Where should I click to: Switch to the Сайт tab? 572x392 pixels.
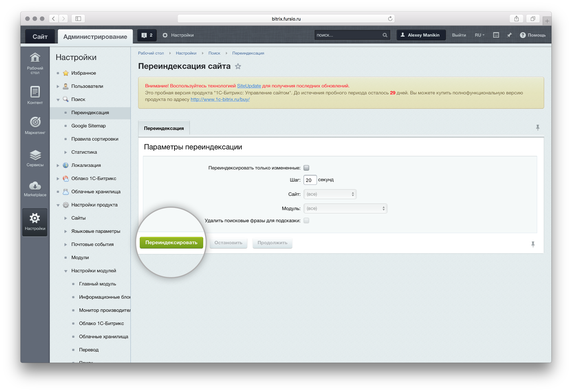pos(40,37)
